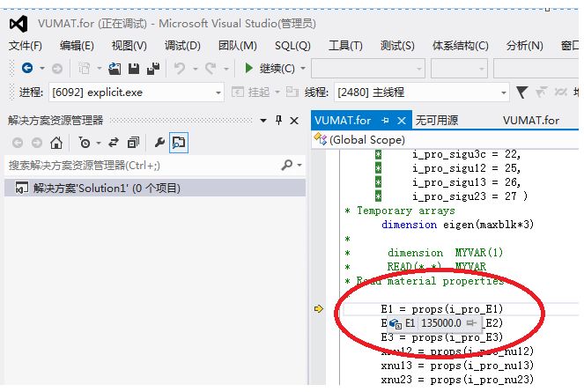Close the Solution Explorer panel

294,121
